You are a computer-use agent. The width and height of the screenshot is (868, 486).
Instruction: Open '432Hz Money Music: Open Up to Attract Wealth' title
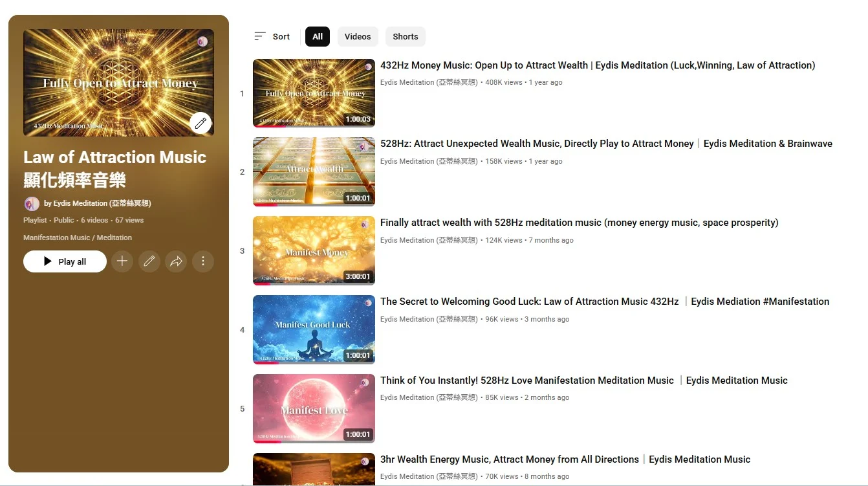click(x=598, y=65)
